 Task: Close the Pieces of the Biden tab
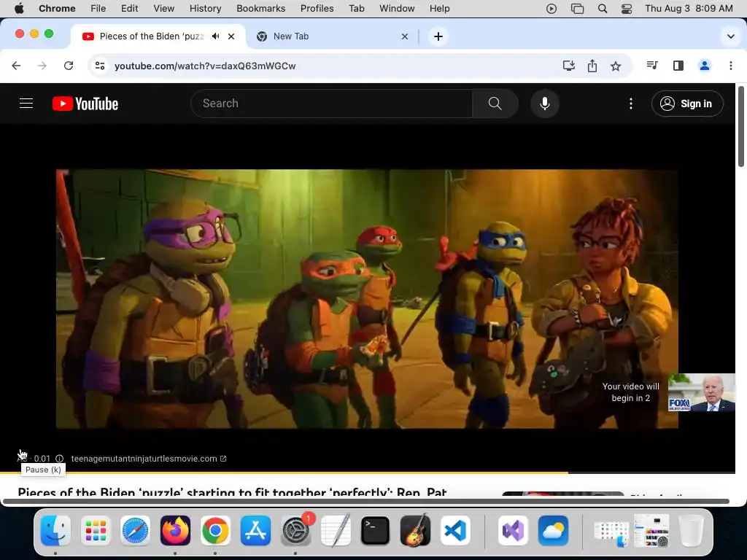(x=231, y=36)
